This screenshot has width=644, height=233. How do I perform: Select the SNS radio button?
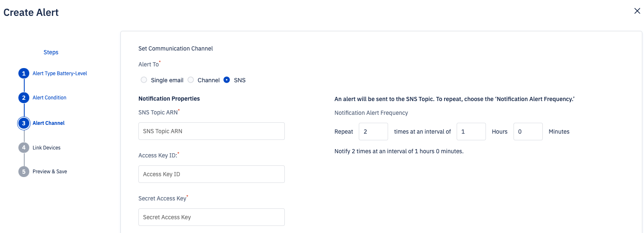click(x=227, y=80)
